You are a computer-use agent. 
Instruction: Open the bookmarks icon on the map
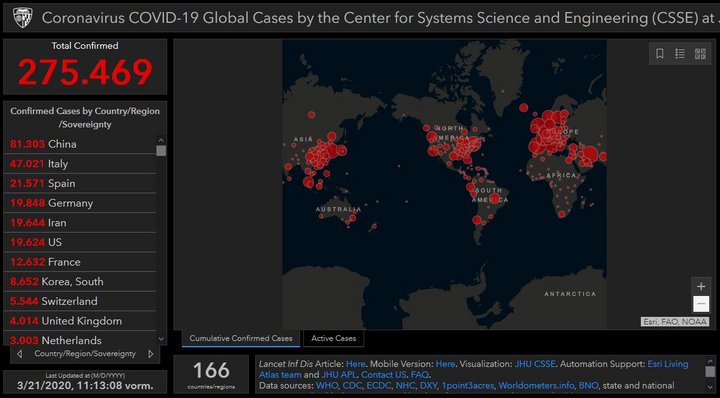(660, 54)
